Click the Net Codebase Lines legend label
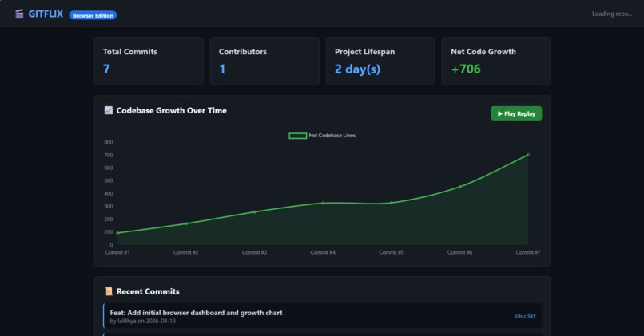The image size is (644, 336). [x=332, y=136]
